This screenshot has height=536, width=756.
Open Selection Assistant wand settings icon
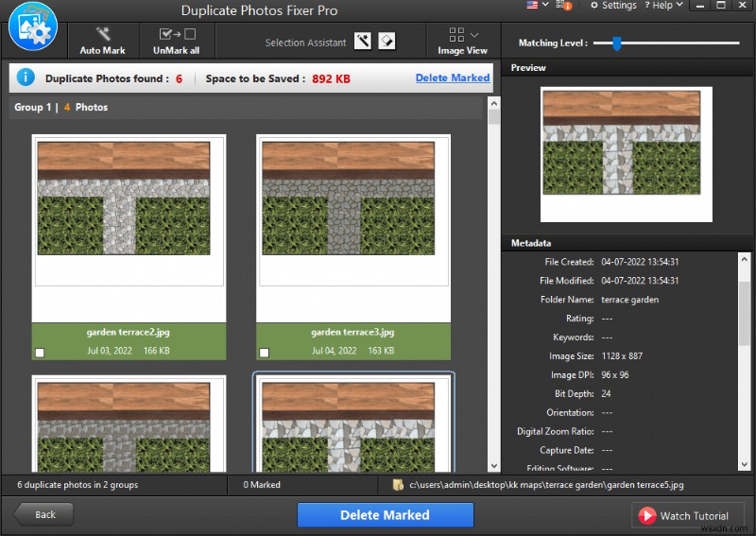[x=363, y=42]
